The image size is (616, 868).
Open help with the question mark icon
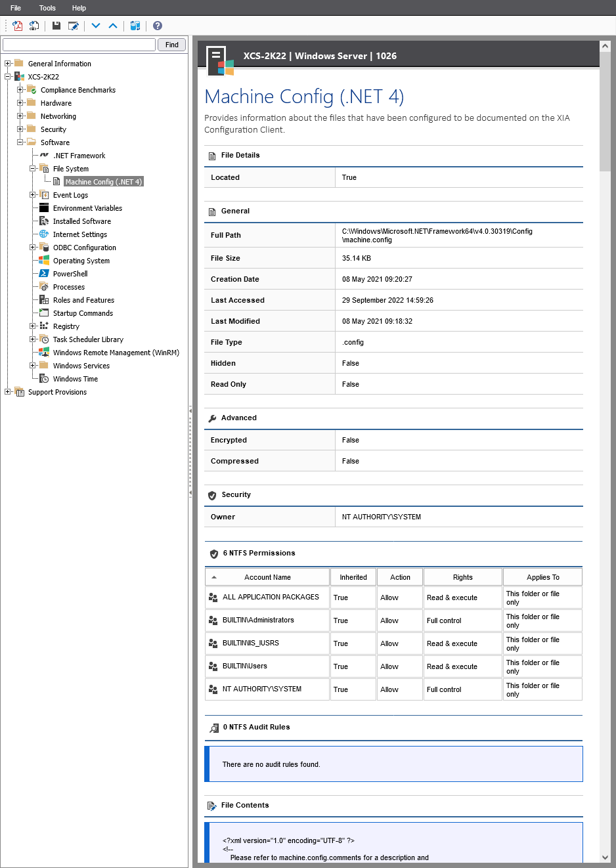[x=158, y=26]
